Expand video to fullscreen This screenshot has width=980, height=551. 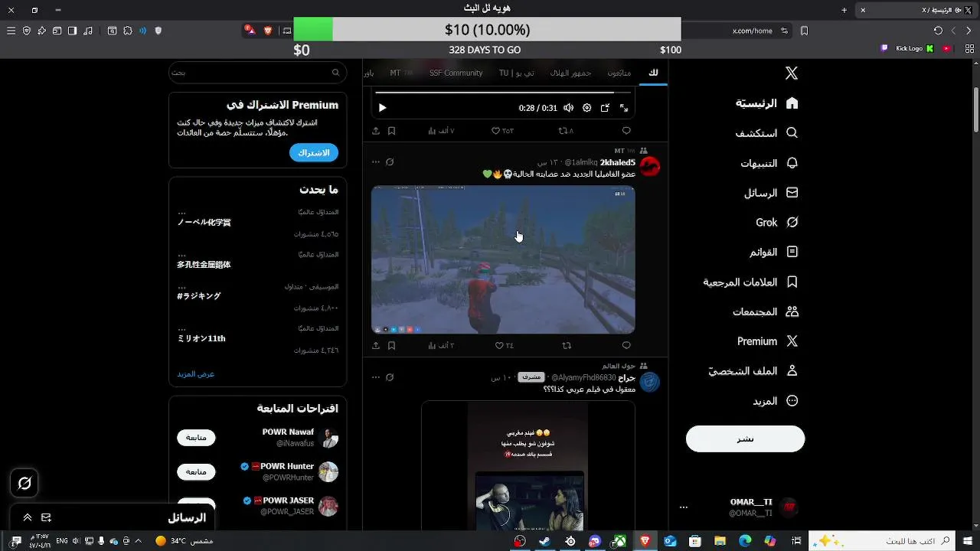[624, 108]
